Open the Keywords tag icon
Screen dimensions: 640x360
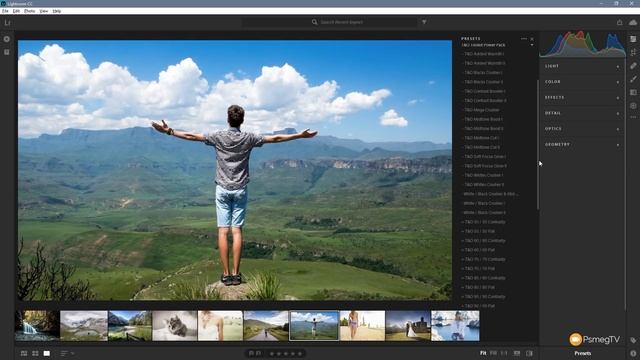633,340
